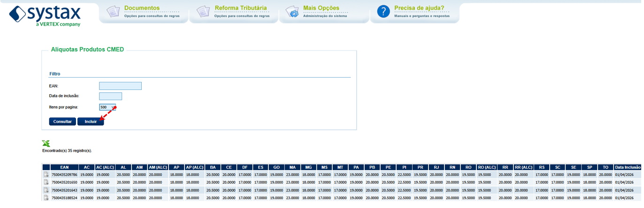
Task: Click the blue question mark help icon
Action: click(x=383, y=12)
